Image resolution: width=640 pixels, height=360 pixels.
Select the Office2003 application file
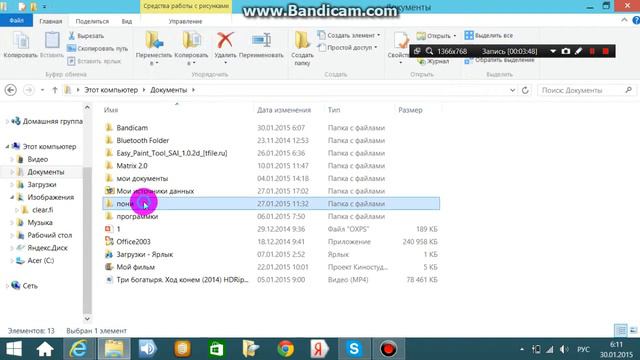coord(271,242)
